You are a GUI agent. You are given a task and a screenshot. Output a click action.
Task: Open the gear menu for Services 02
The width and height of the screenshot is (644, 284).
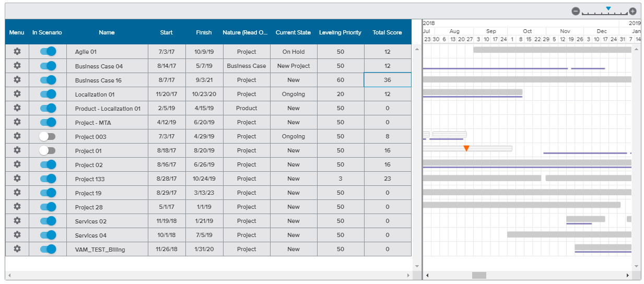tap(17, 221)
